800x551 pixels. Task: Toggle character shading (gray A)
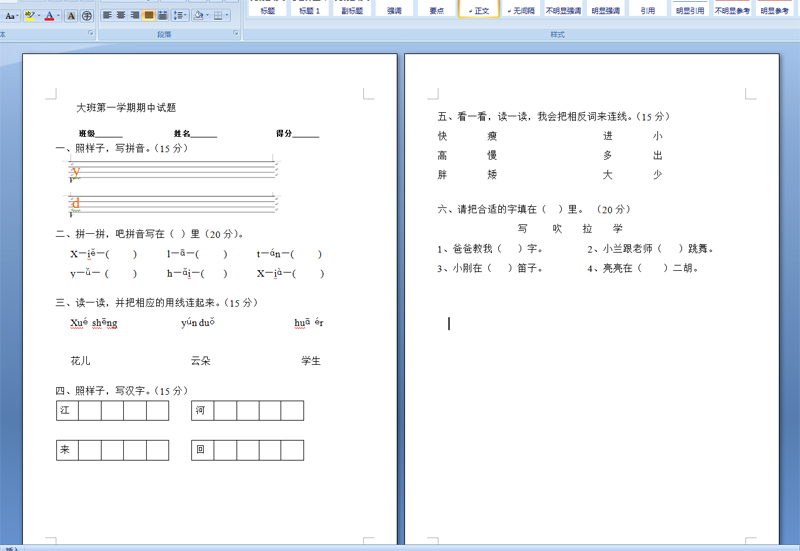[71, 16]
